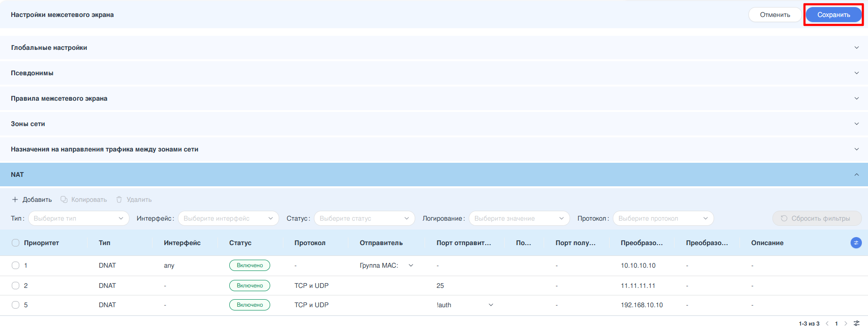Sort by the Приоритет column header
The height and width of the screenshot is (334, 868).
[x=41, y=243]
